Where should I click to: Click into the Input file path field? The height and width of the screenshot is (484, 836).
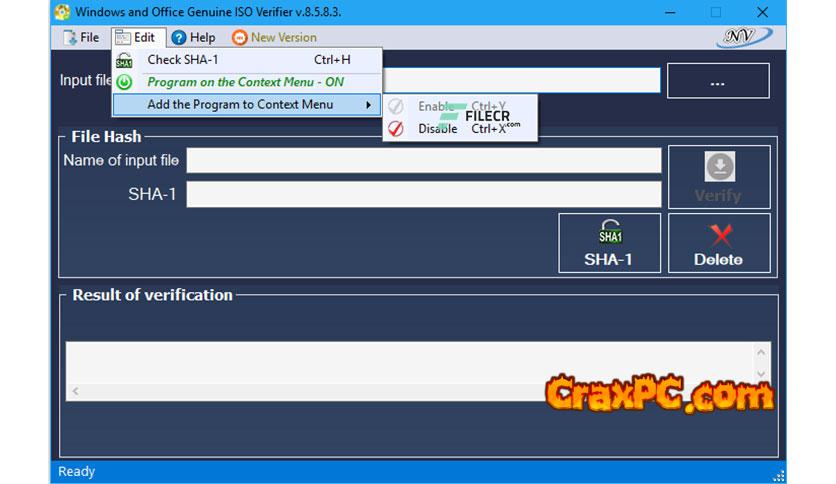click(x=521, y=80)
